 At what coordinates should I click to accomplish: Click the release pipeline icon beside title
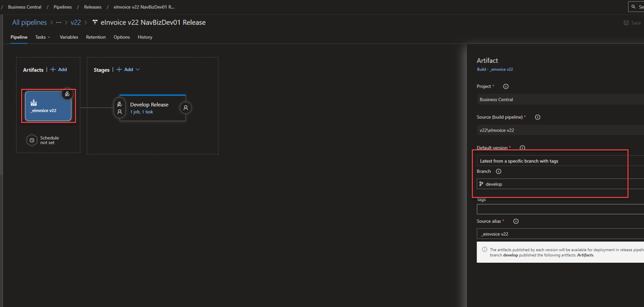click(x=95, y=22)
